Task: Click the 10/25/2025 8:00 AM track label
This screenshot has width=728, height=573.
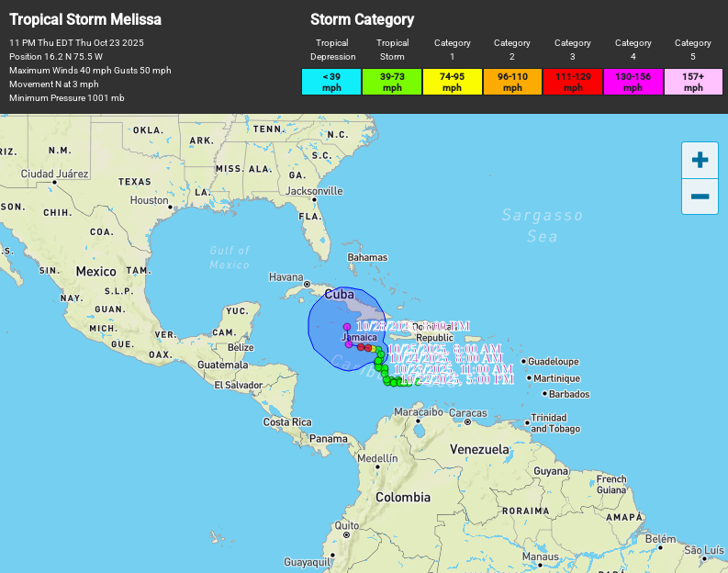Action: [444, 349]
